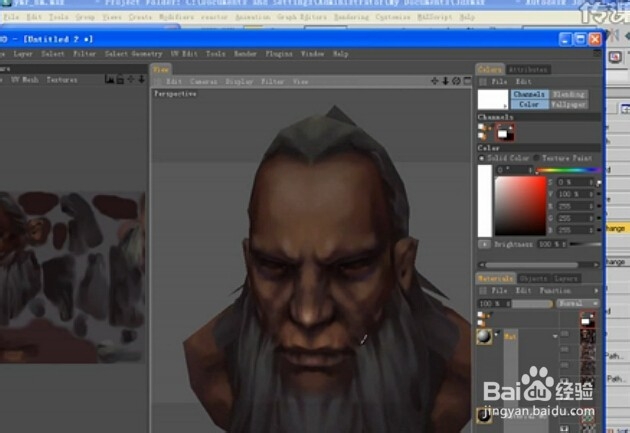The height and width of the screenshot is (433, 630).
Task: Click the Materials panel grip menu icon
Action: tap(483, 290)
